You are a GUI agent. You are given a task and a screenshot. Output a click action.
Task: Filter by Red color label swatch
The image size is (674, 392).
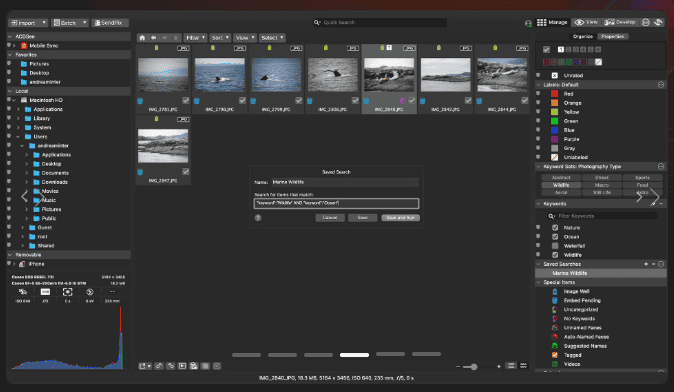(555, 94)
